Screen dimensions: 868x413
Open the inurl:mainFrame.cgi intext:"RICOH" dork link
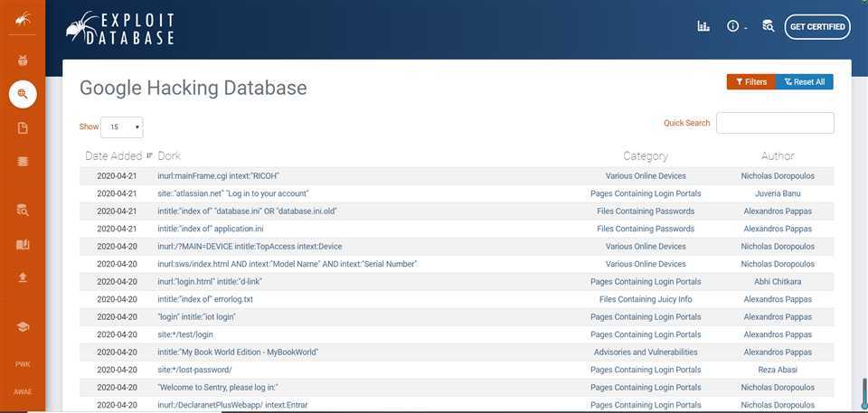point(218,175)
